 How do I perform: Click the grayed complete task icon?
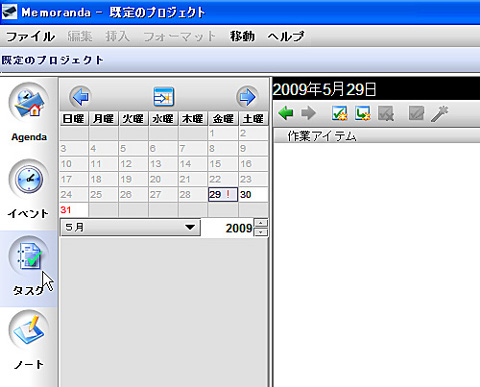point(416,113)
